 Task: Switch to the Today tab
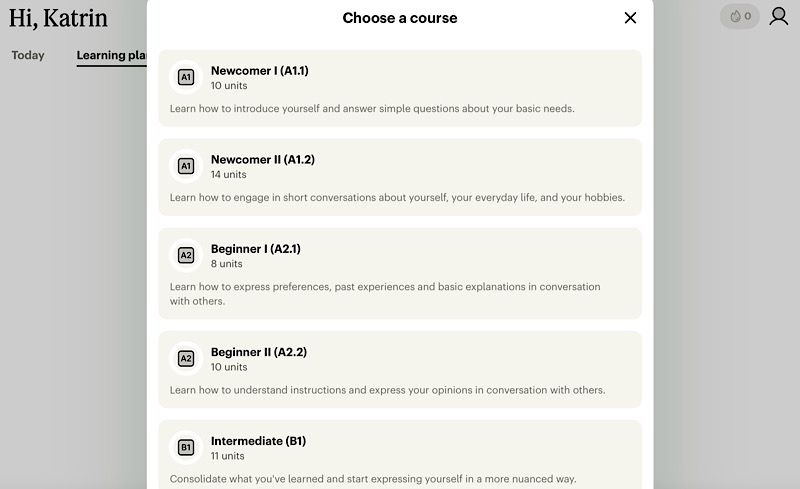click(x=28, y=55)
